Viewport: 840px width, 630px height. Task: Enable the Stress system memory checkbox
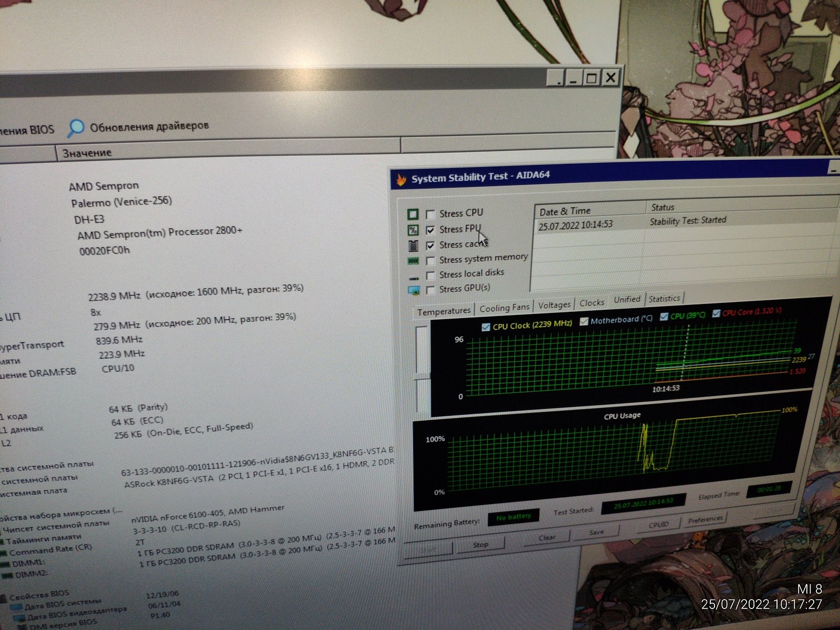(430, 261)
